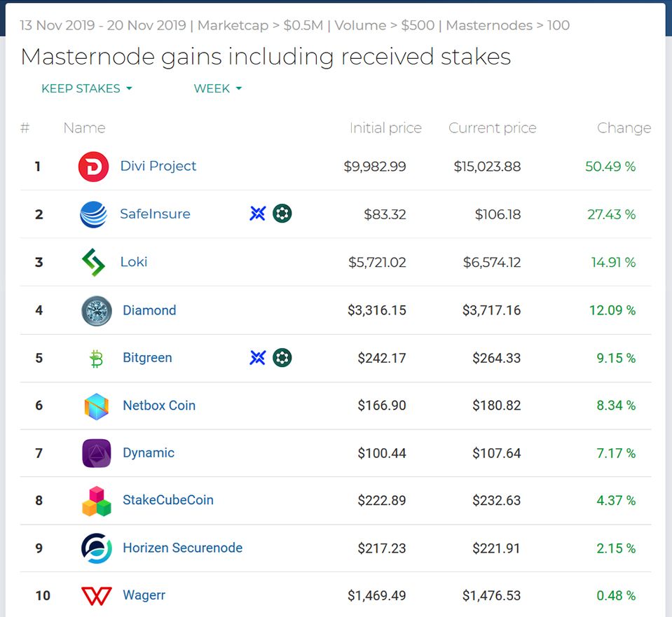This screenshot has width=672, height=617.
Task: Click the SafeInsure blue globe logo
Action: coord(93,214)
